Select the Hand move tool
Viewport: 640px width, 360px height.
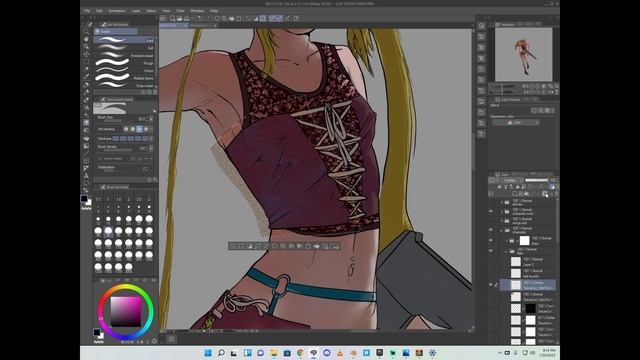coord(86,39)
